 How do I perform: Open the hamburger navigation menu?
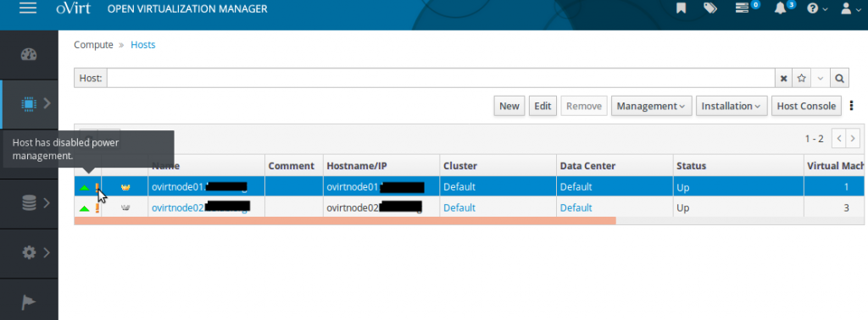pos(28,8)
